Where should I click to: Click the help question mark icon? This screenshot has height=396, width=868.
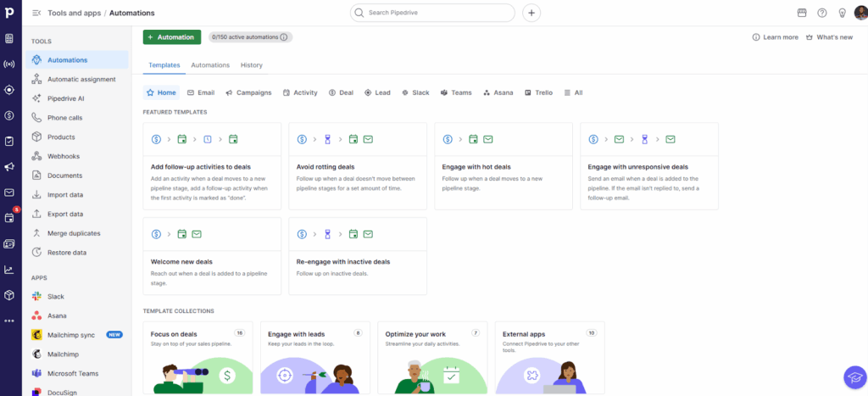(821, 13)
